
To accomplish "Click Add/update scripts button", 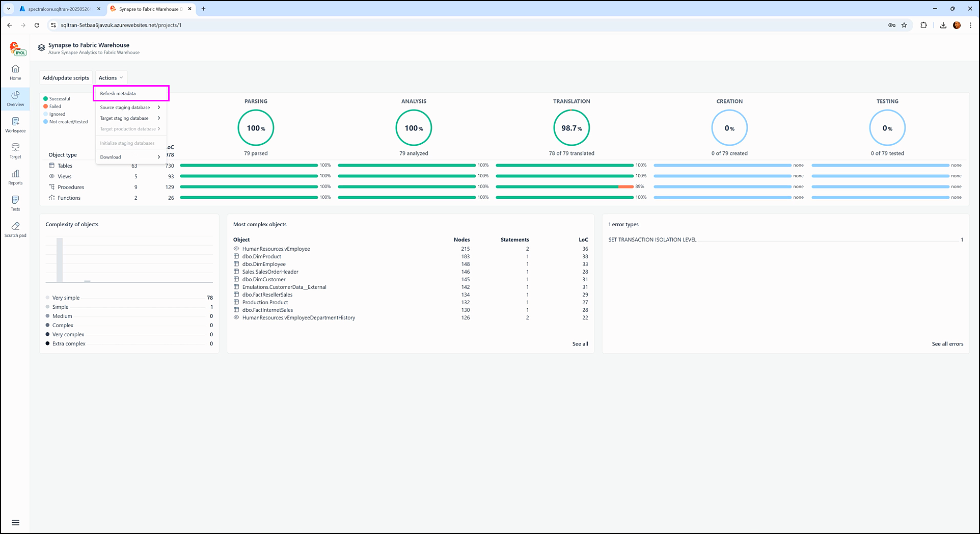I will (66, 78).
